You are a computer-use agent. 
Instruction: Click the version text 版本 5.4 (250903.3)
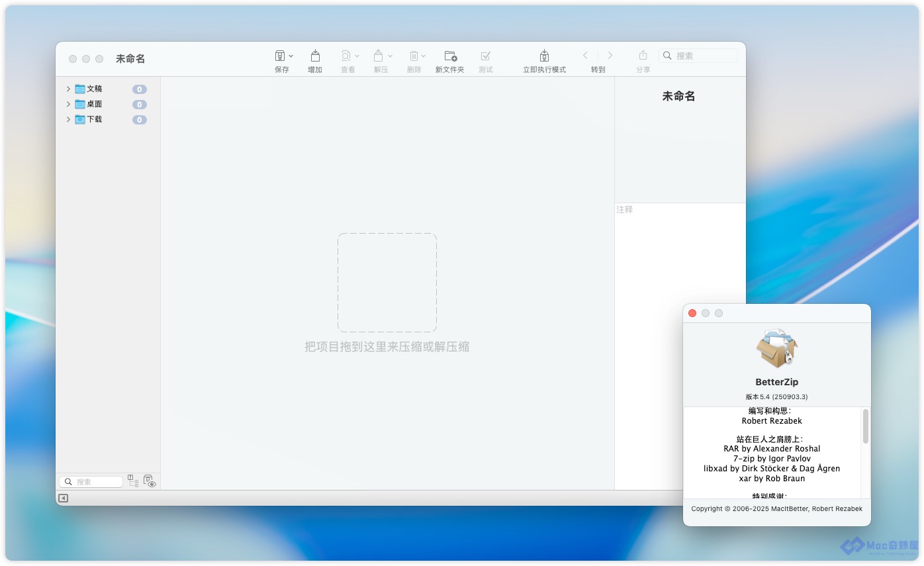coord(776,397)
